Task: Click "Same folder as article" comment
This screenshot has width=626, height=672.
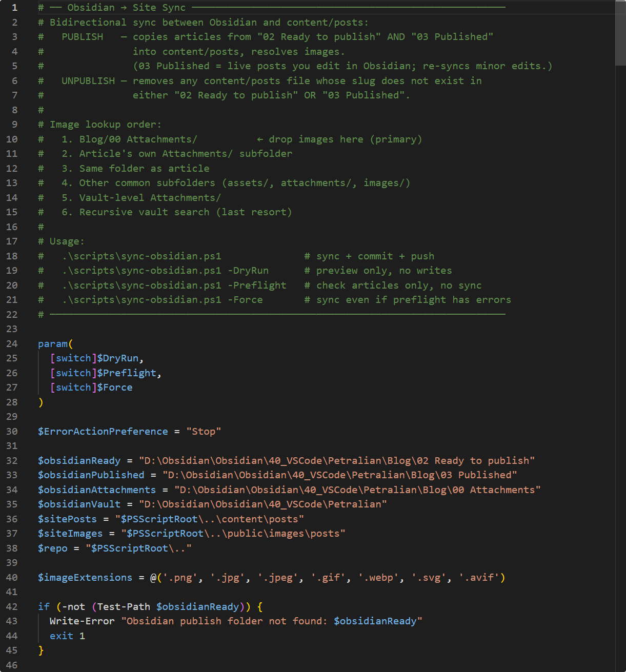Action: click(144, 168)
